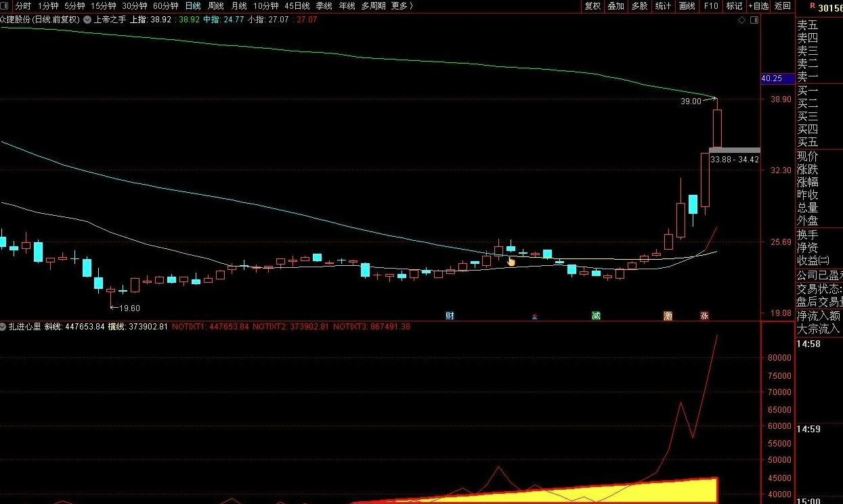Open the 更多 periods expander
This screenshot has height=504, width=843.
(x=402, y=6)
